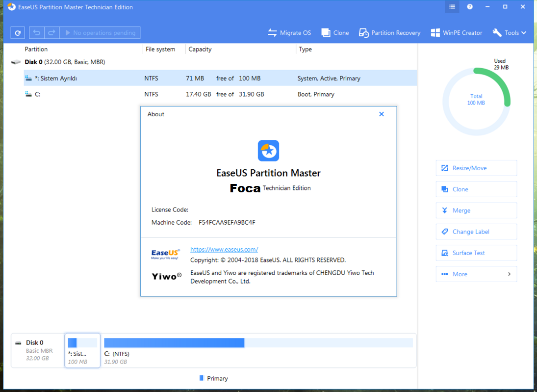This screenshot has height=392, width=537.
Task: Close the About dialog
Action: tap(382, 114)
